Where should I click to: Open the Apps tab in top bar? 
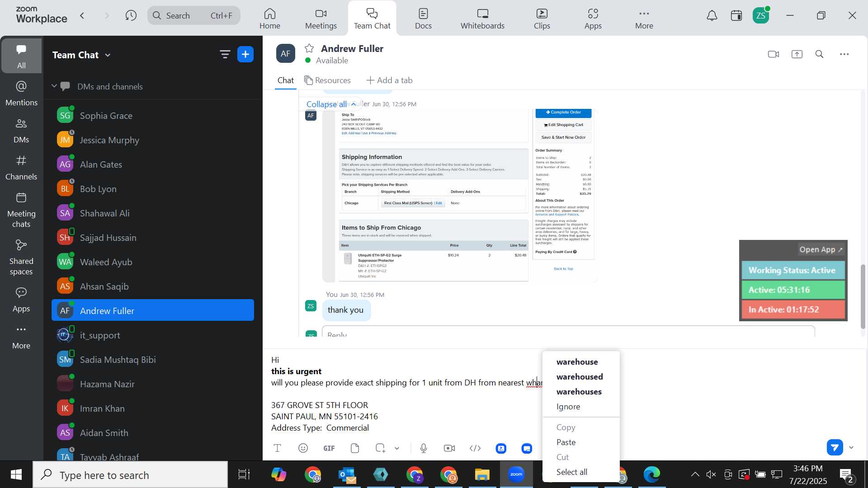[593, 19]
